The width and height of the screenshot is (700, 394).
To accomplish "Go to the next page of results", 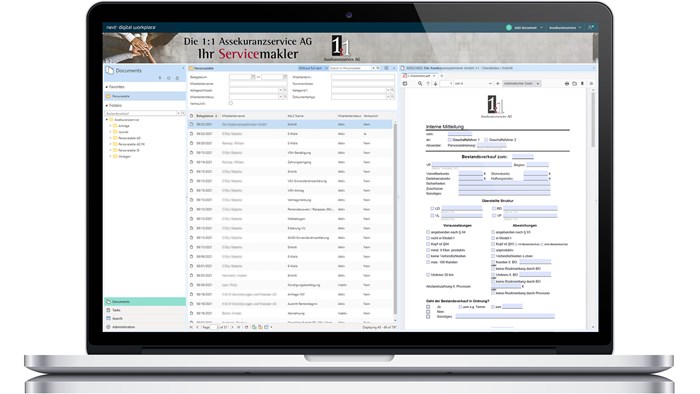I will pyautogui.click(x=232, y=327).
